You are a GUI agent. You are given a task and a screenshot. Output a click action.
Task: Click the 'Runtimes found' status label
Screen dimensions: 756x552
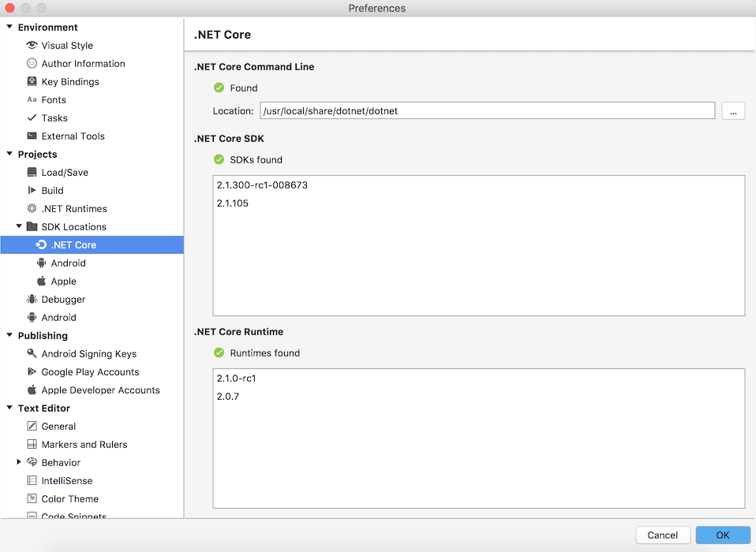[x=264, y=353]
